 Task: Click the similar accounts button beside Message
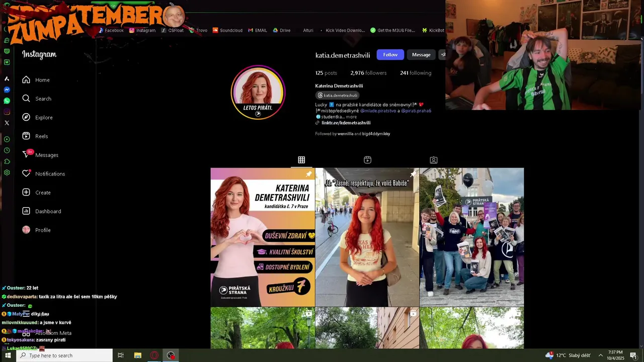pyautogui.click(x=442, y=55)
